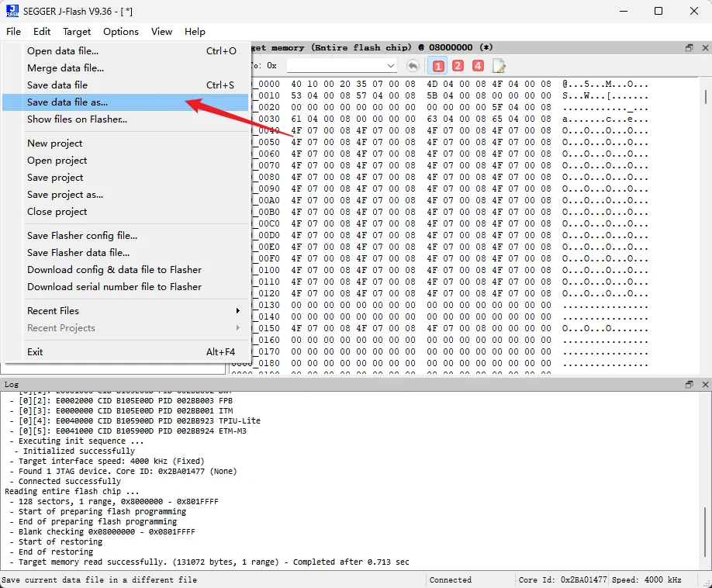Click memory row address ending _0150
Viewport: 712px width, 588px height.
click(265, 328)
